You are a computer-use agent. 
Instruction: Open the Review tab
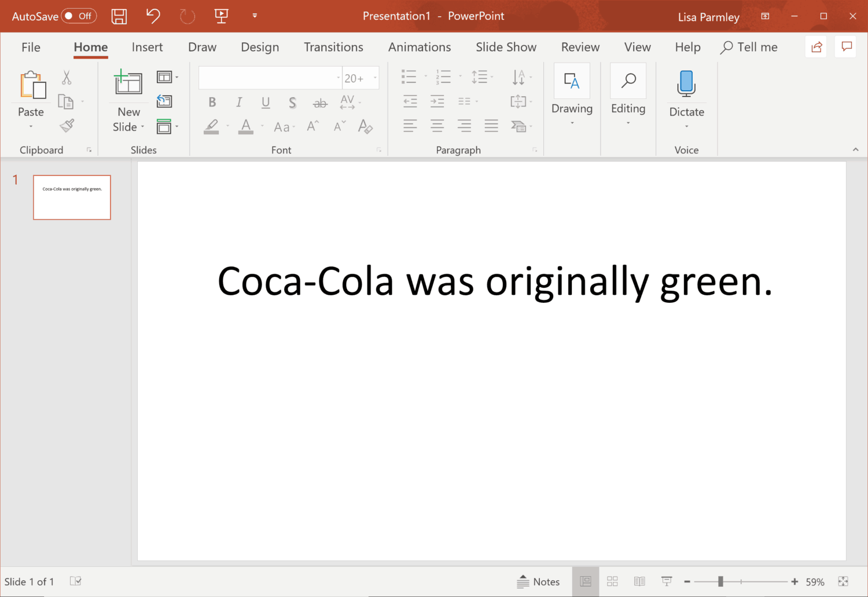[580, 47]
